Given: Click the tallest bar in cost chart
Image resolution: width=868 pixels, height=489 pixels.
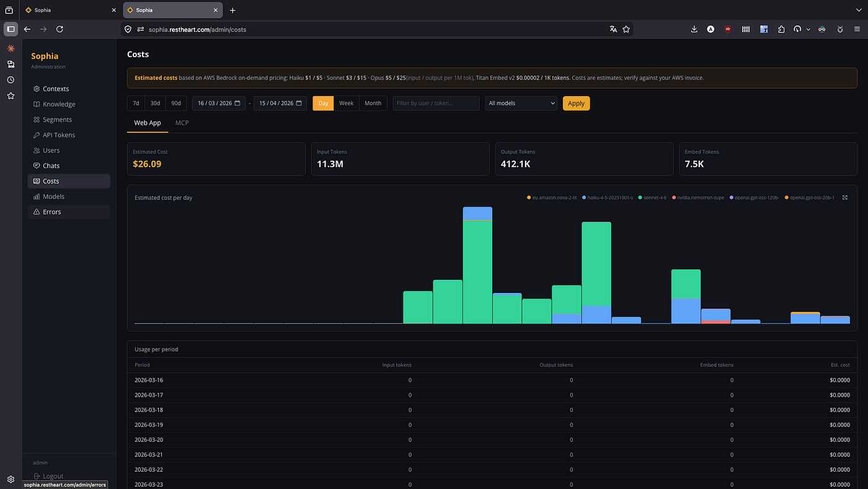Looking at the screenshot, I should coord(477,266).
